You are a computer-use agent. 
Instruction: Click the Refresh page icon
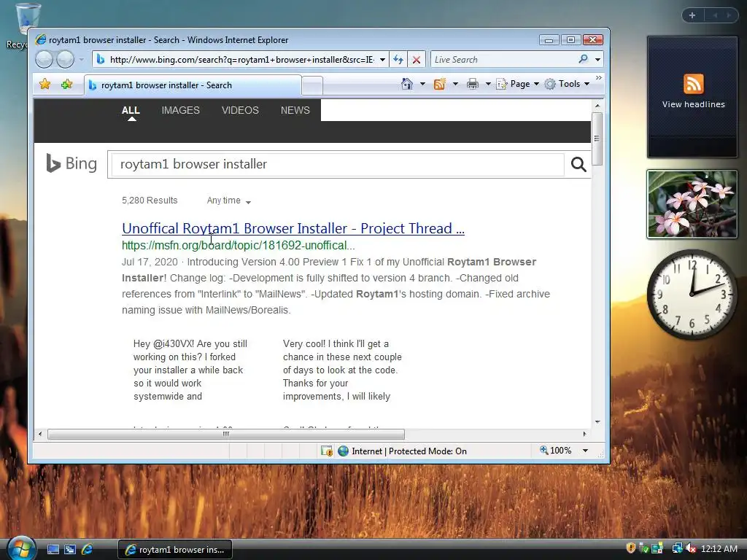coord(398,60)
